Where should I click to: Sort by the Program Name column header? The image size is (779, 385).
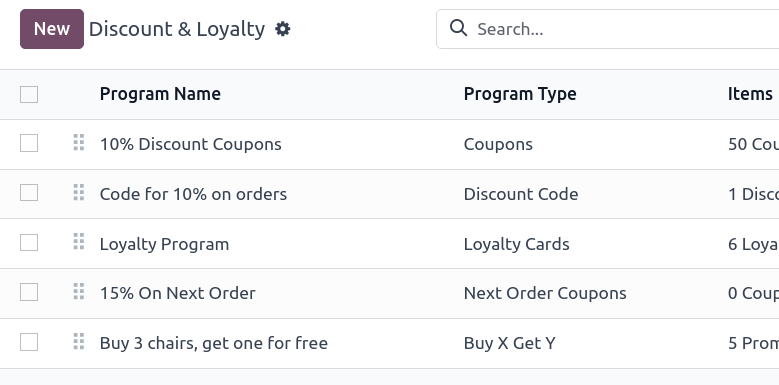160,94
